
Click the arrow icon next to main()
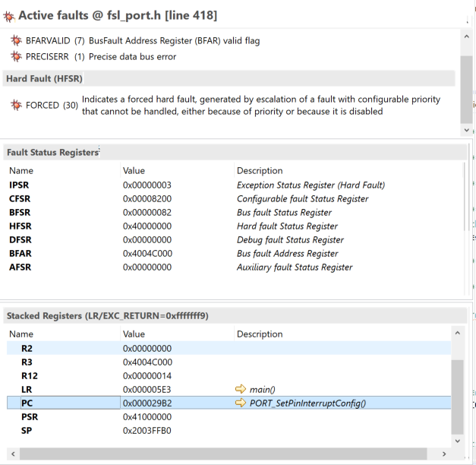241,390
